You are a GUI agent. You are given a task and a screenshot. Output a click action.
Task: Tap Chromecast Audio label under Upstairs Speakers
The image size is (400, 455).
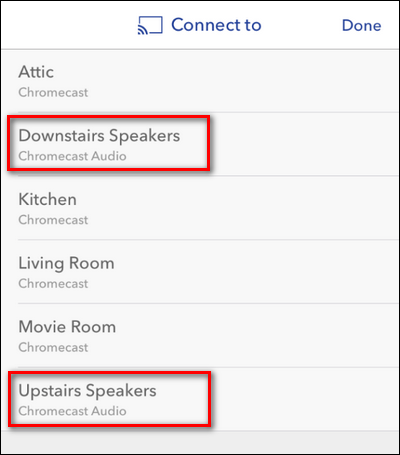click(72, 411)
